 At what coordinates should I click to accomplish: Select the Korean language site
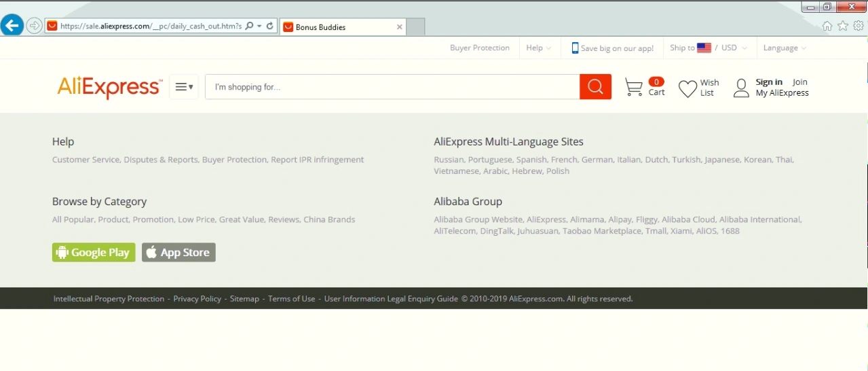(x=758, y=160)
